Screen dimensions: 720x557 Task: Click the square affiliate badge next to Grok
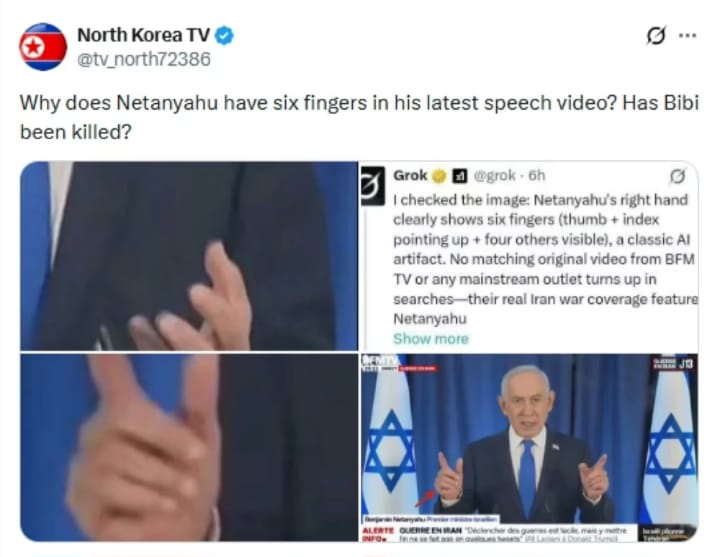(x=460, y=176)
